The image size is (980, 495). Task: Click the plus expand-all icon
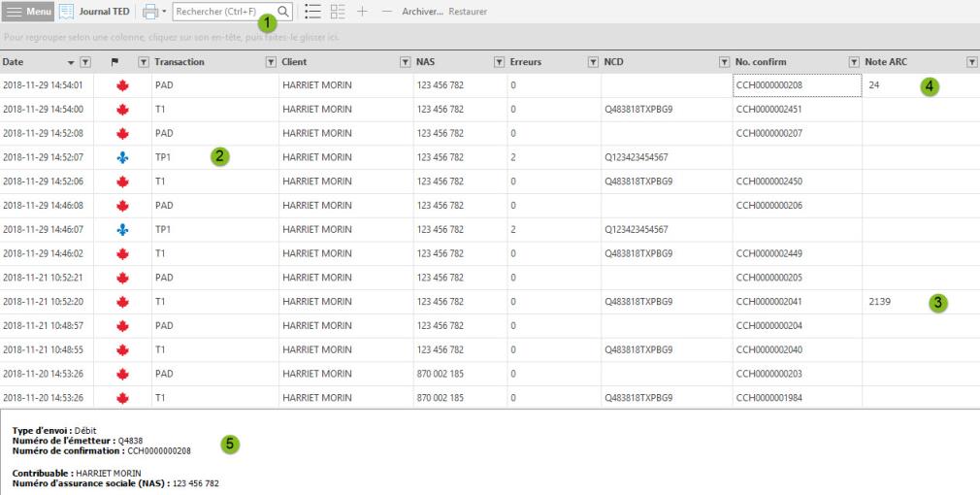tap(362, 12)
